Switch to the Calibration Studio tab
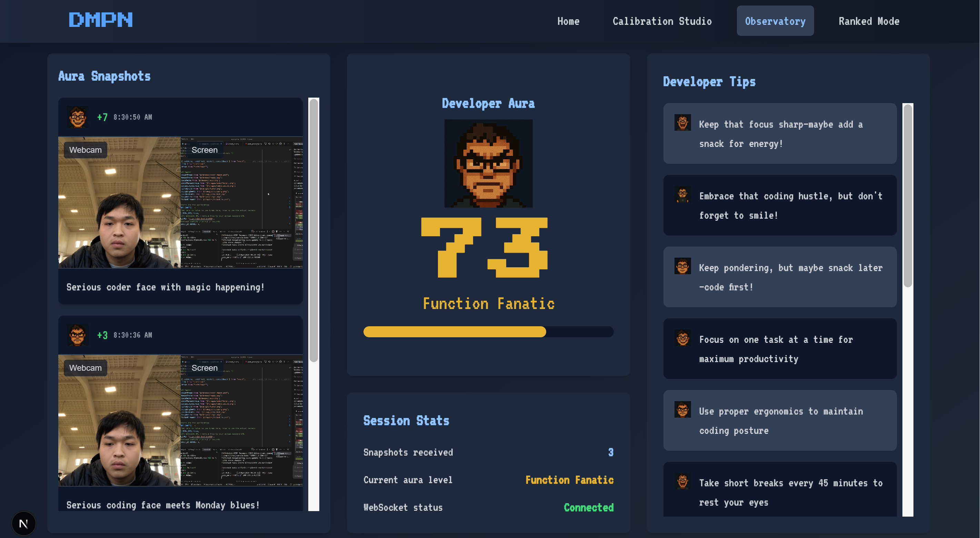Image resolution: width=980 pixels, height=538 pixels. pyautogui.click(x=662, y=21)
